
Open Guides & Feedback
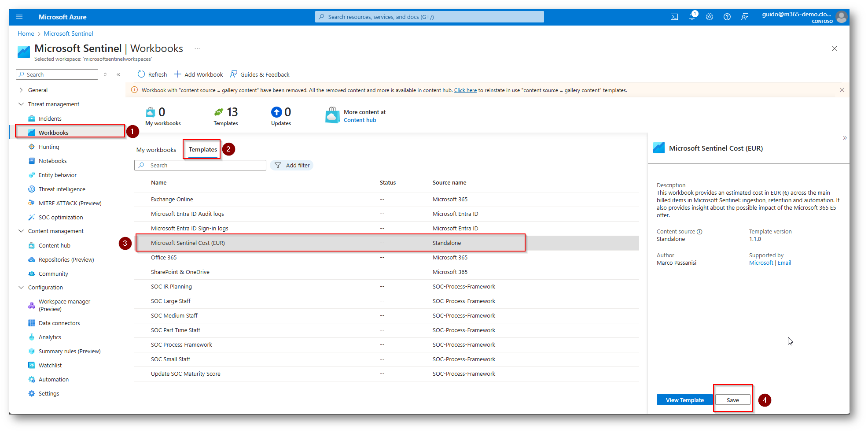(x=260, y=74)
